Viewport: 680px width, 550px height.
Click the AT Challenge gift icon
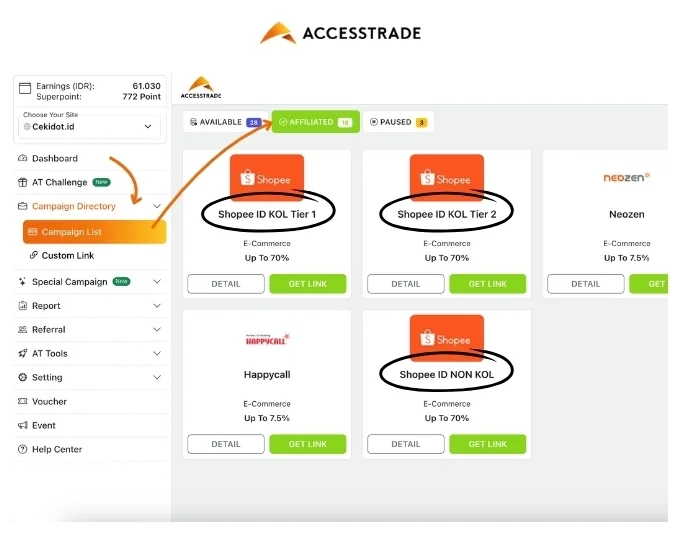click(22, 182)
